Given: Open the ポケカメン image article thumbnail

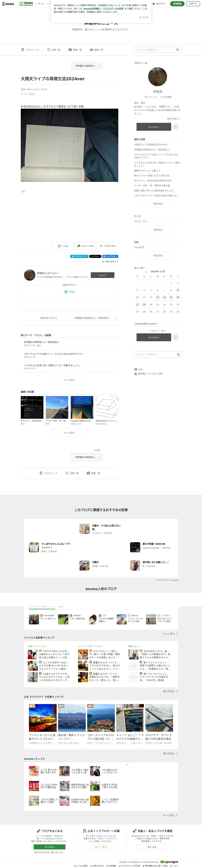Looking at the screenshot, I should point(32,407).
